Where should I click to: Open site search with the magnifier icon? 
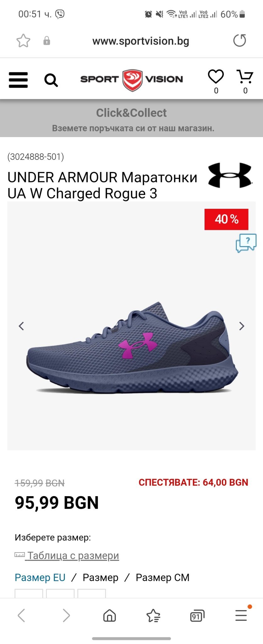click(51, 80)
